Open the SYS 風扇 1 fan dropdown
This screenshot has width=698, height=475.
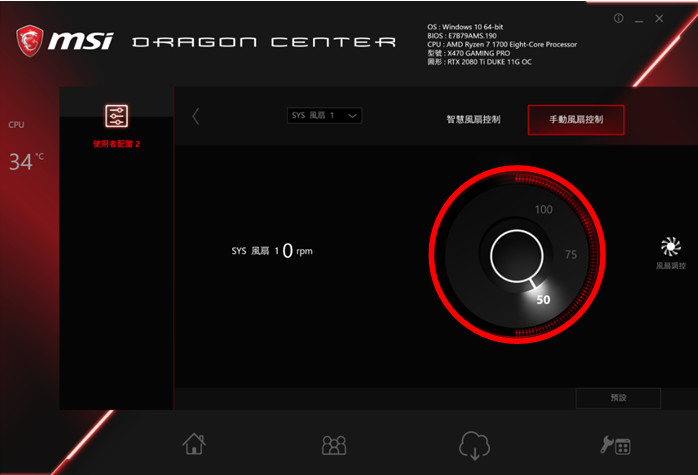pos(325,116)
